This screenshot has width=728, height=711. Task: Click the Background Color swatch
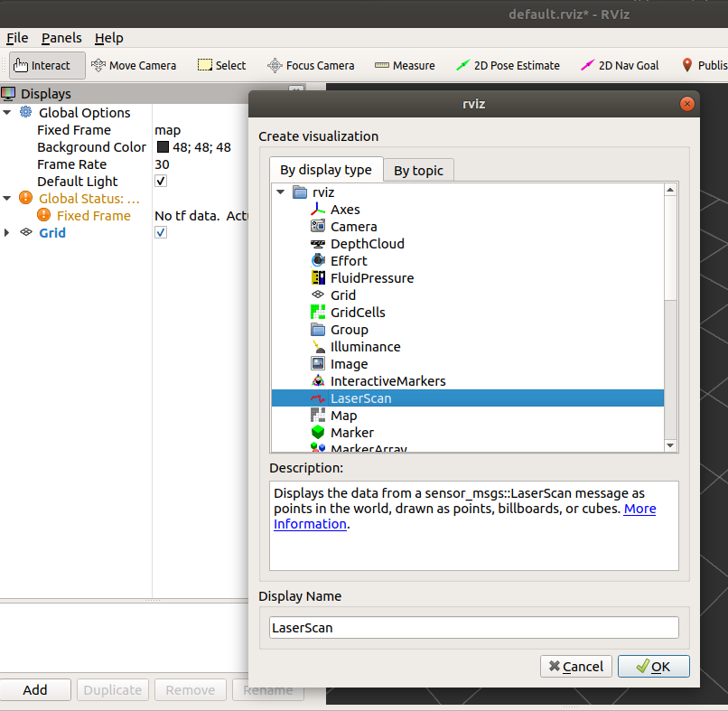pos(163,146)
